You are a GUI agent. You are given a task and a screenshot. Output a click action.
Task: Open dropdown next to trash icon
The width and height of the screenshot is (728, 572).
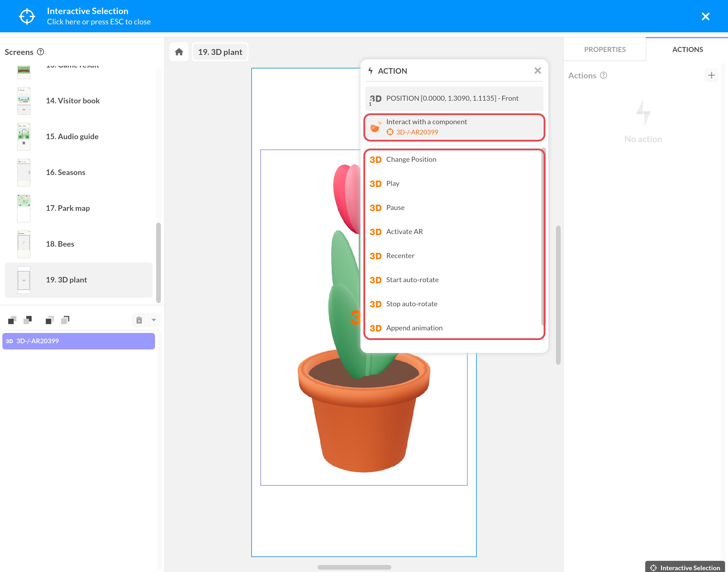[x=154, y=320]
